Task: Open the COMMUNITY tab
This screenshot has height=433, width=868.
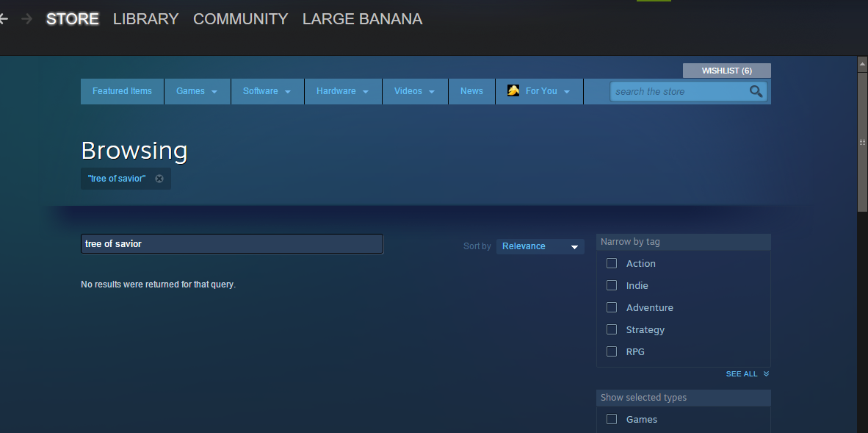Action: (x=240, y=19)
